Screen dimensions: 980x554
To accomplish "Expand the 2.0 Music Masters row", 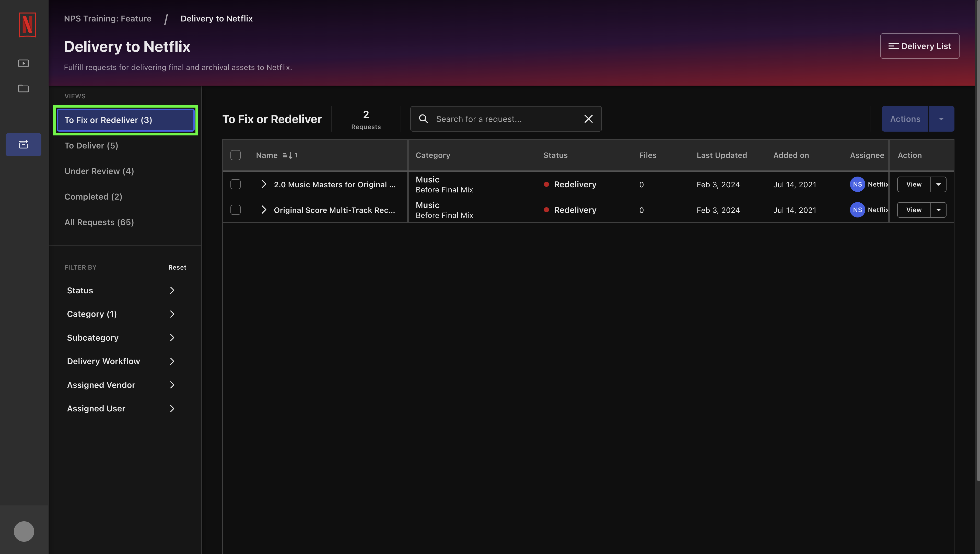I will pyautogui.click(x=264, y=184).
